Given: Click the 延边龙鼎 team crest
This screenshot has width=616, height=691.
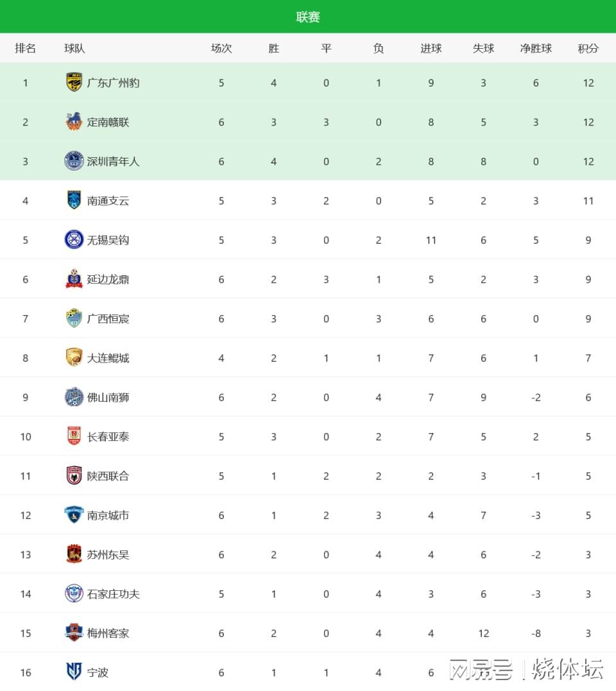Looking at the screenshot, I should point(74,279).
